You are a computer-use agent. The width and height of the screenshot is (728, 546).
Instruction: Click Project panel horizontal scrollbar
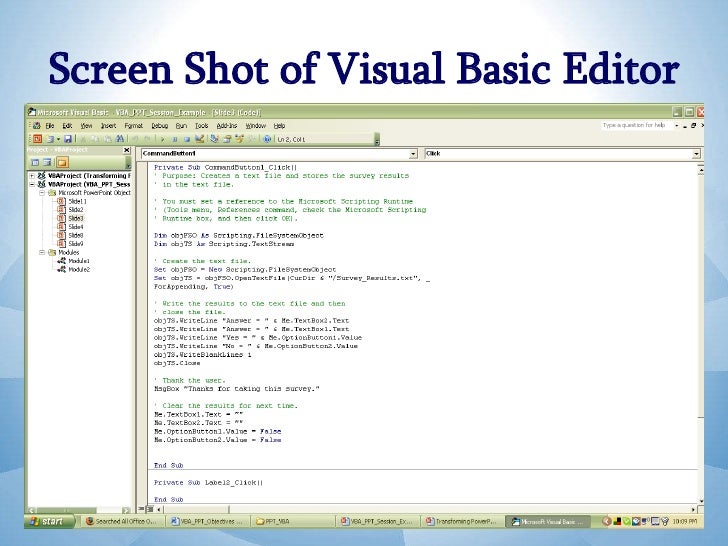coord(79,510)
